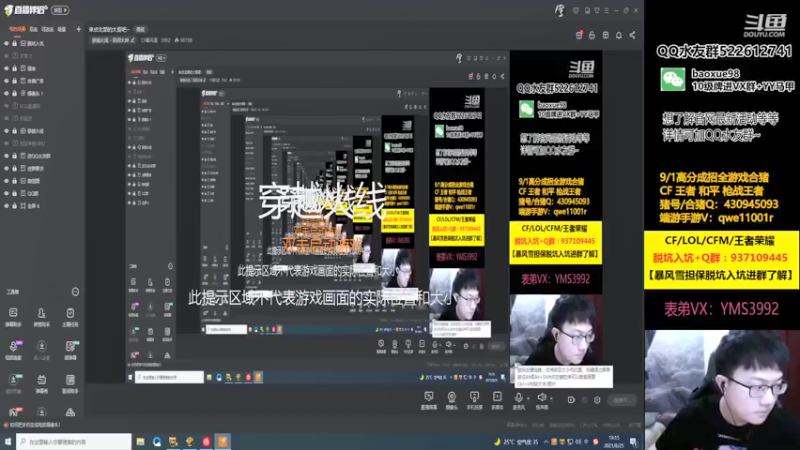The height and width of the screenshot is (450, 800).
Task: Add a screen capture source from the bottom toolbar
Action: click(429, 400)
